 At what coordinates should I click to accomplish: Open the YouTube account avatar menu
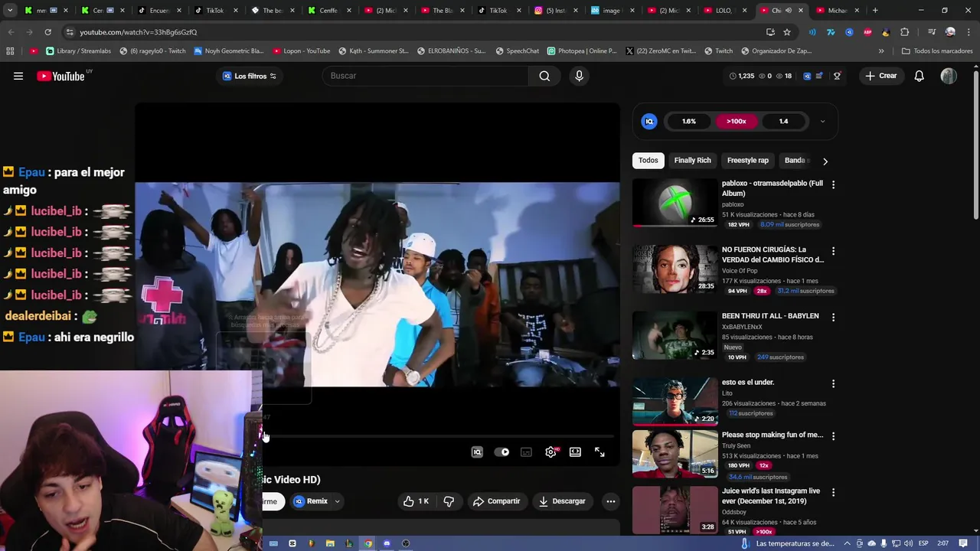pos(949,76)
